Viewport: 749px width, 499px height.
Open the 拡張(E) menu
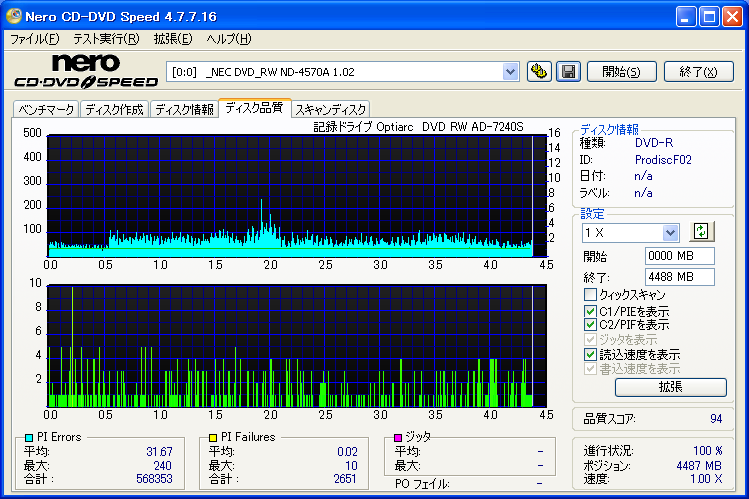coord(173,39)
